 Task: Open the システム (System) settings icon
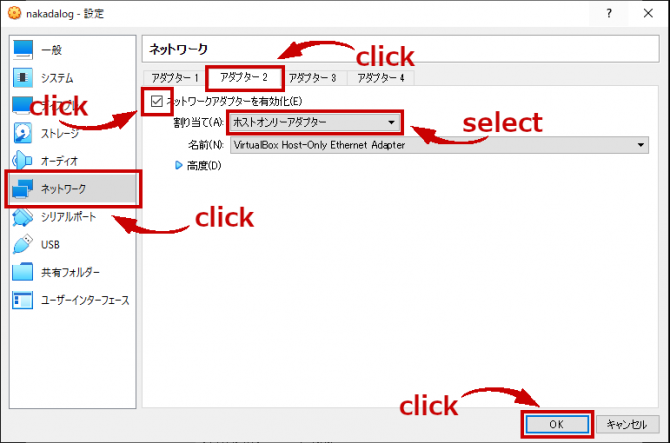pyautogui.click(x=23, y=78)
